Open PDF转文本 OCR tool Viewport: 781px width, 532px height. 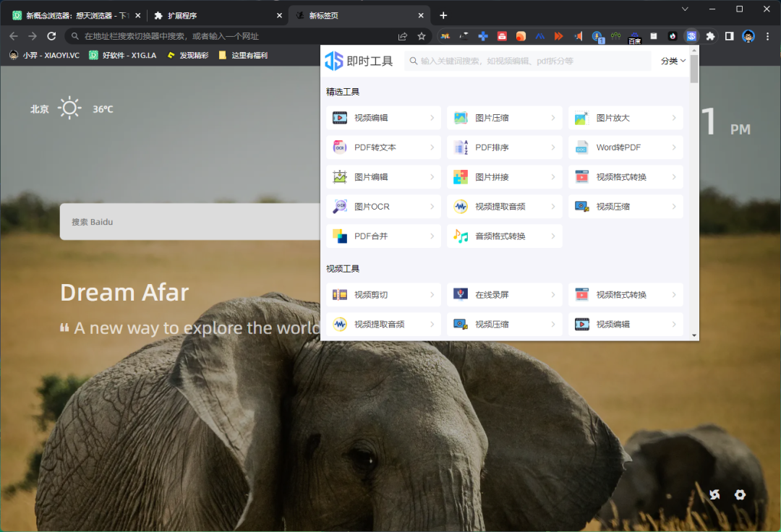tap(383, 147)
